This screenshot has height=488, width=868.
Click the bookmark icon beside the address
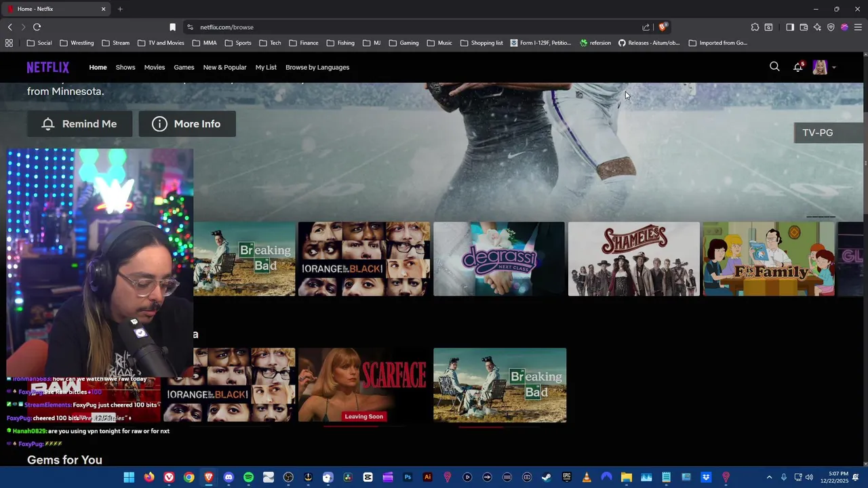[172, 27]
